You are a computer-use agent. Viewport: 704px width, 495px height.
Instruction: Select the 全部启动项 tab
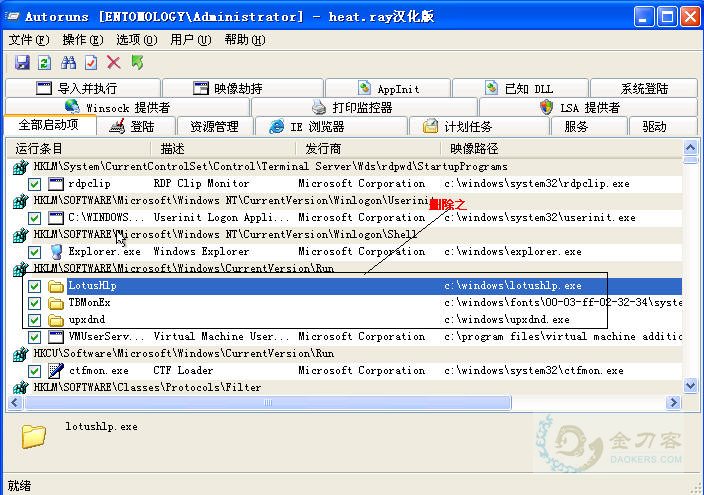[x=50, y=125]
